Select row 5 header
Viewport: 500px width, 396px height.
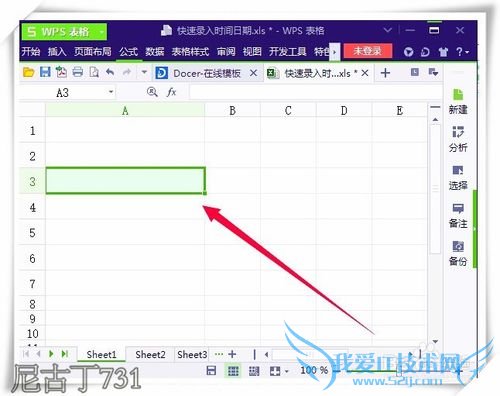pos(32,232)
